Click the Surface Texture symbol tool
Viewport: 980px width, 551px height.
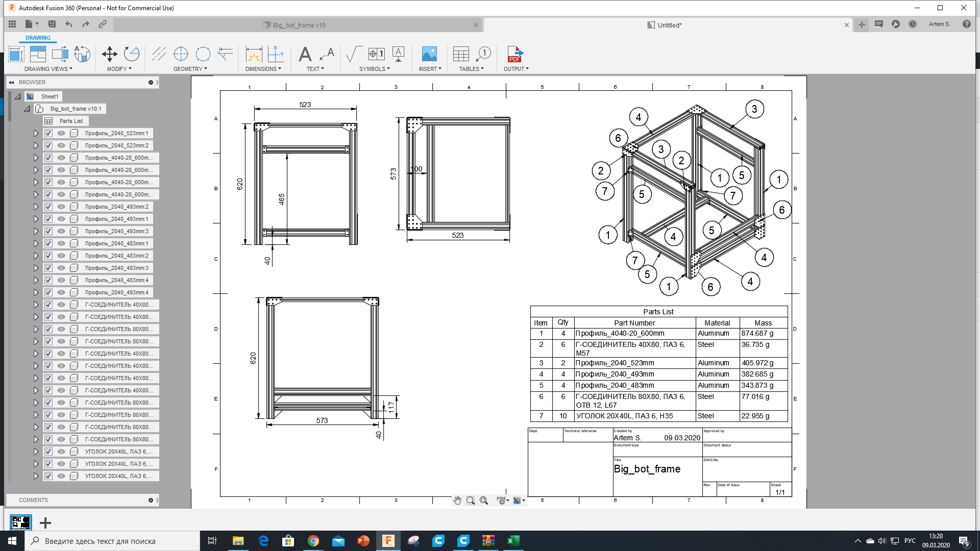(x=353, y=54)
